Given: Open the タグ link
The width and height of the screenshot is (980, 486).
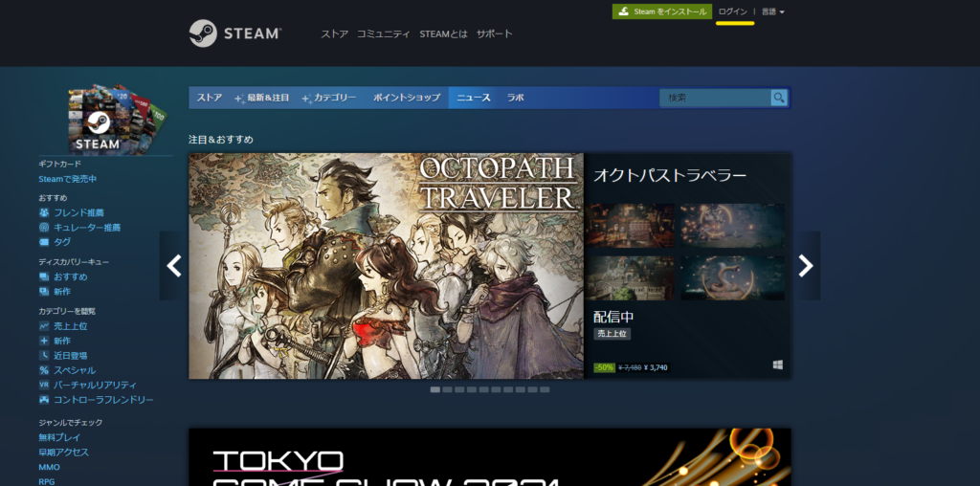Looking at the screenshot, I should point(62,242).
